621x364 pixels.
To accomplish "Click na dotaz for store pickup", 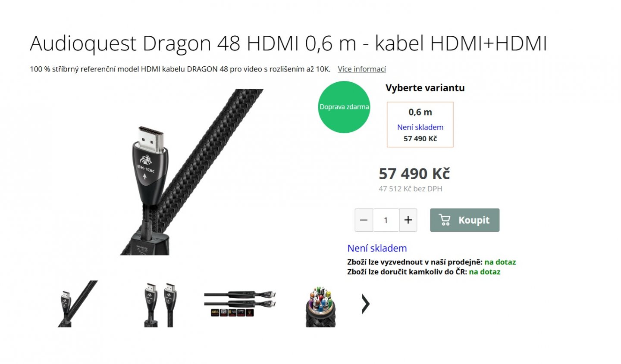I will point(500,262).
